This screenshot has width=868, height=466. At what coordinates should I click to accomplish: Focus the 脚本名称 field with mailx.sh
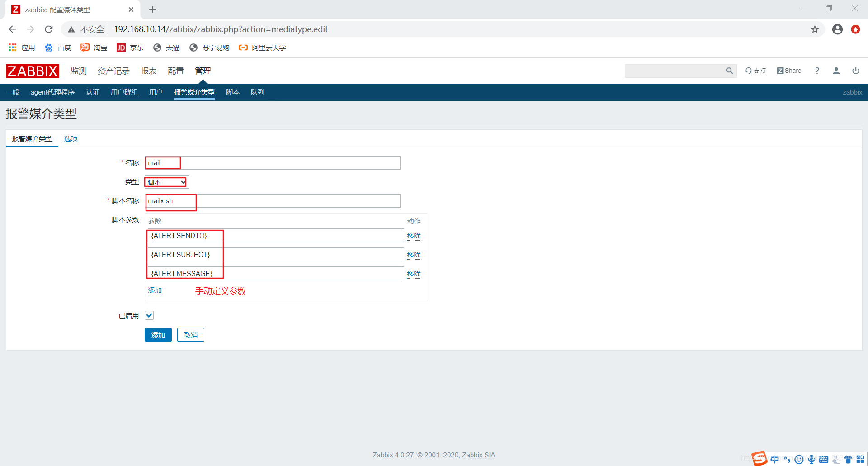click(273, 201)
